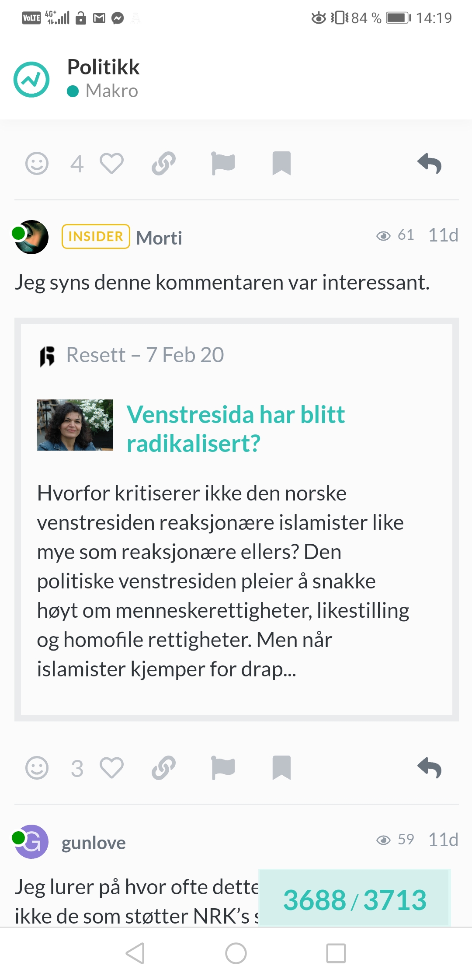Open emoji reaction picker on top post
The image size is (472, 980).
37,164
